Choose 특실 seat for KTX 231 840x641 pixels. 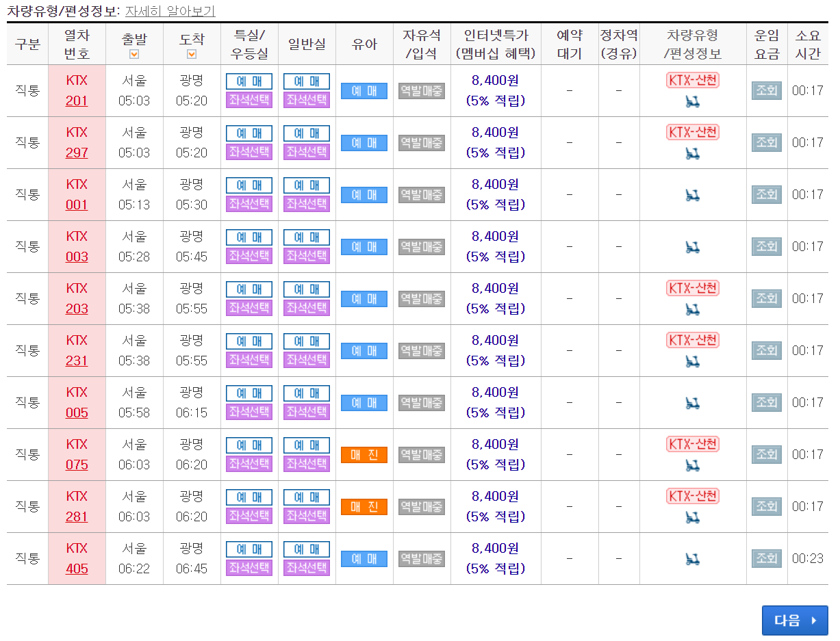click(249, 360)
